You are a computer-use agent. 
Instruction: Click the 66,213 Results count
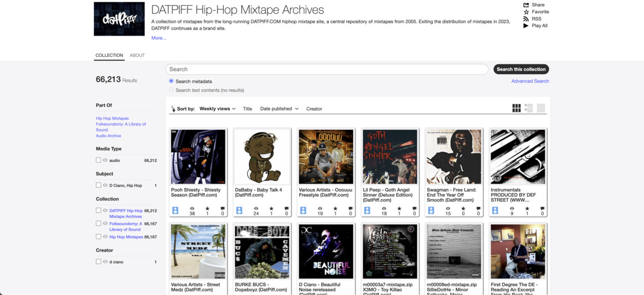click(x=116, y=80)
